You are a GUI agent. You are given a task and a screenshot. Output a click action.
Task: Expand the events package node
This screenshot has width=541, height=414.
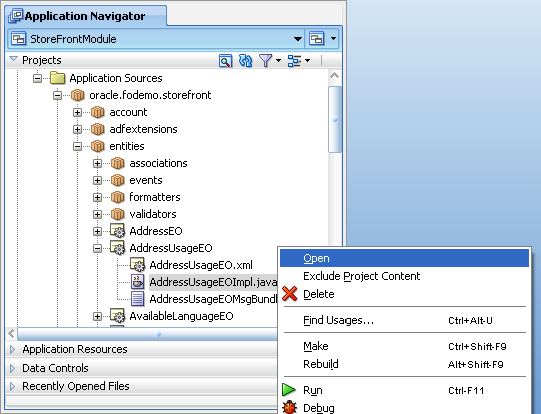coord(97,180)
